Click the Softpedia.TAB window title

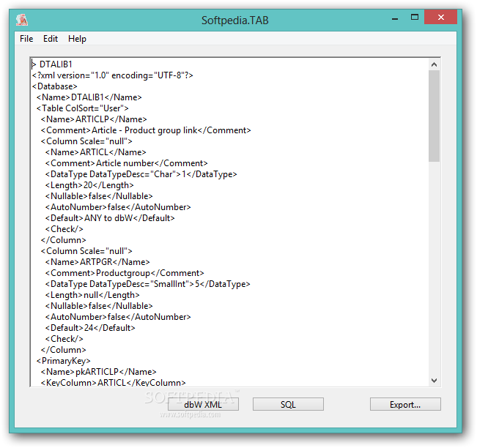[235, 20]
